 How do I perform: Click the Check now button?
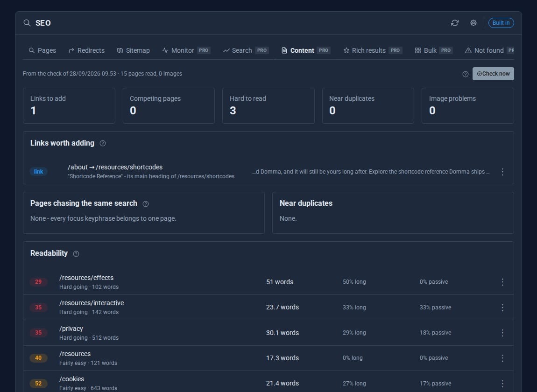point(493,74)
